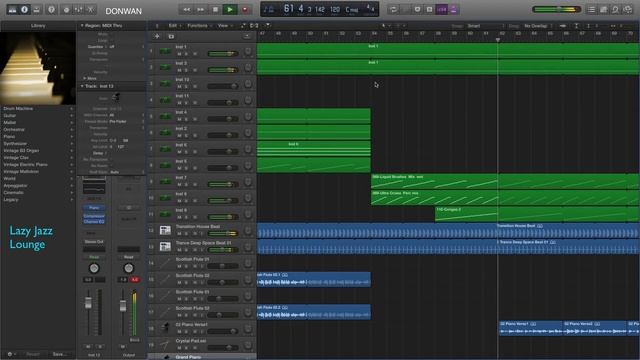Click the Revert button in Library
Image resolution: width=640 pixels, height=360 pixels.
[x=33, y=354]
